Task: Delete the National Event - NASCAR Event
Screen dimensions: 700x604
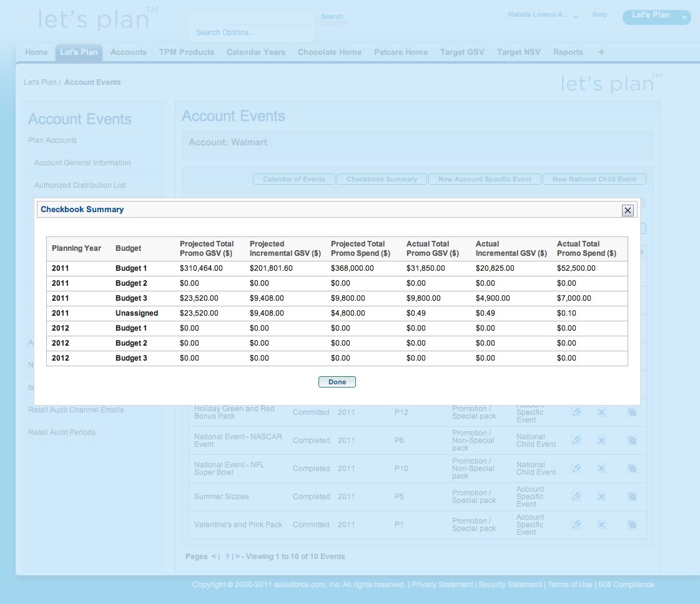Action: 601,441
